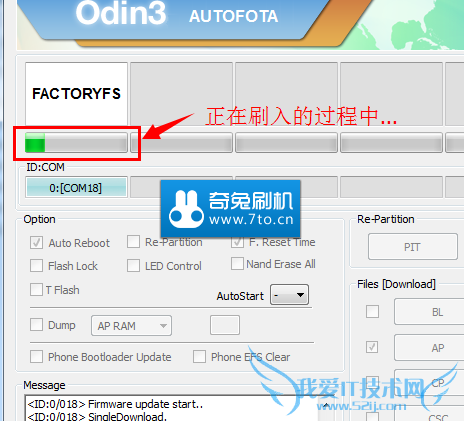Check the Nand Erase All option
The height and width of the screenshot is (421, 464).
[237, 263]
